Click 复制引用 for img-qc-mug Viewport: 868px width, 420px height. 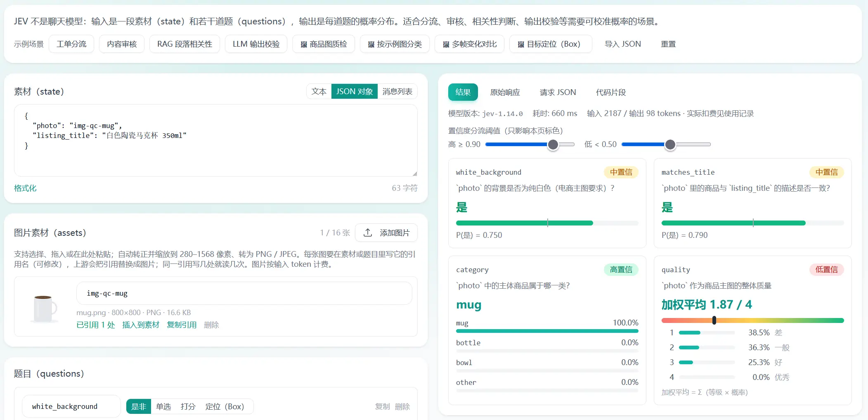point(182,325)
